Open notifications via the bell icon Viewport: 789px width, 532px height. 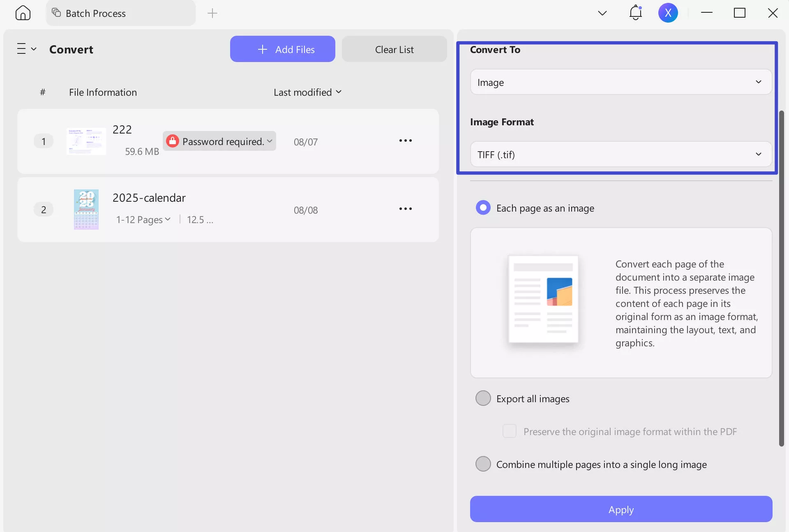[x=635, y=13]
